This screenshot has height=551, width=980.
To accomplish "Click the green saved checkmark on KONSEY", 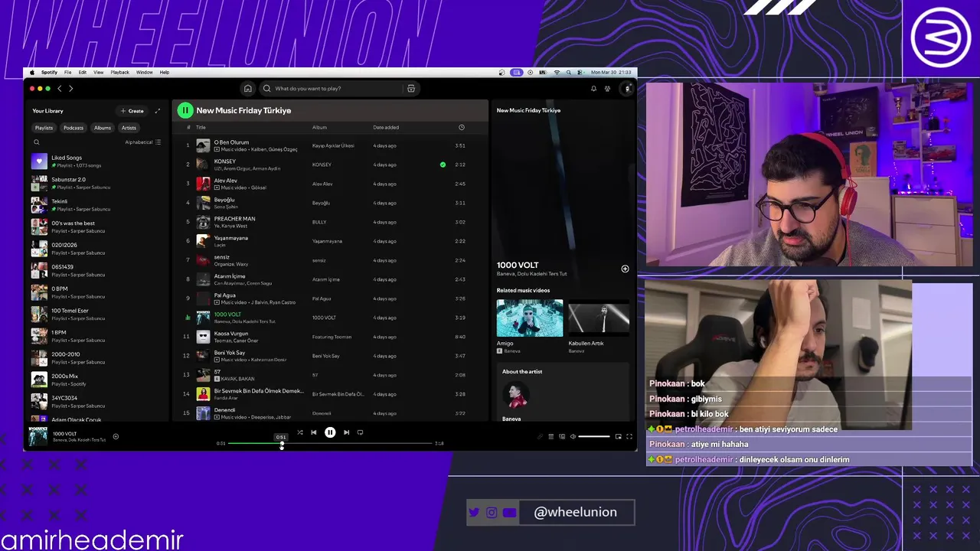I will [443, 165].
